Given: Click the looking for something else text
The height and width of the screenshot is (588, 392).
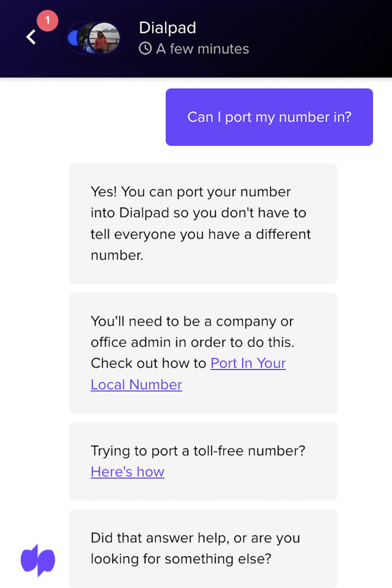Looking at the screenshot, I should (181, 559).
